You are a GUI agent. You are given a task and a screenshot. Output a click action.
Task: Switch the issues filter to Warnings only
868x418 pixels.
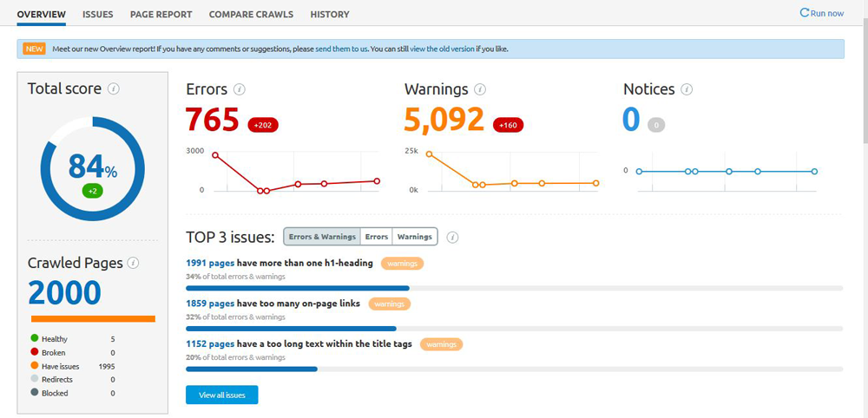click(415, 237)
